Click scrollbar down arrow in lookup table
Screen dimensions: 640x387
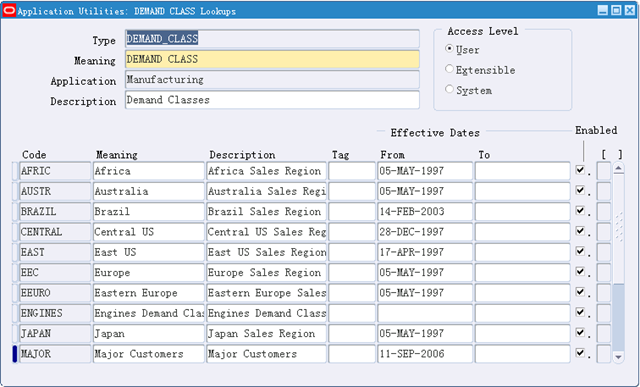click(x=618, y=357)
